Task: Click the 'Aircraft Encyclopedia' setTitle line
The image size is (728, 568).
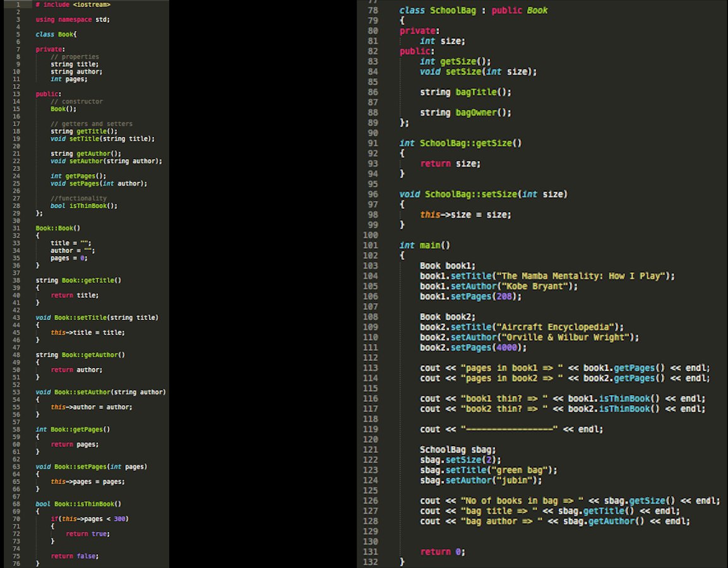Action: point(522,327)
